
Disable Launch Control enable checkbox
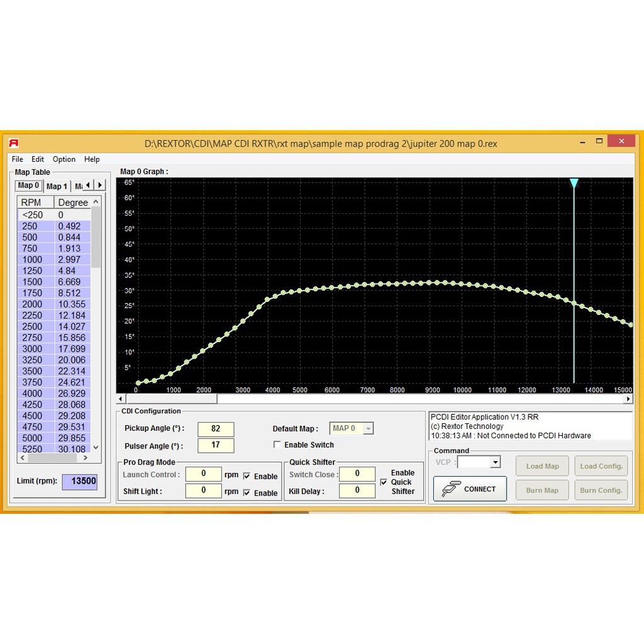point(247,476)
